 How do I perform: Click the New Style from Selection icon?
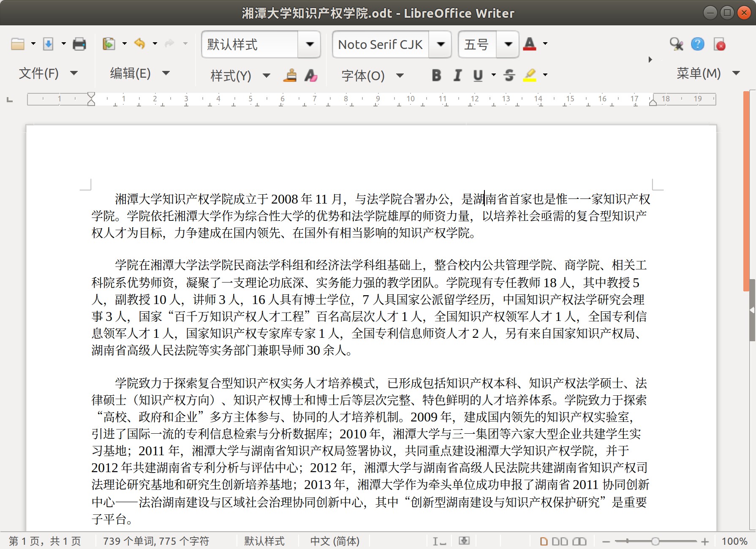coord(311,76)
